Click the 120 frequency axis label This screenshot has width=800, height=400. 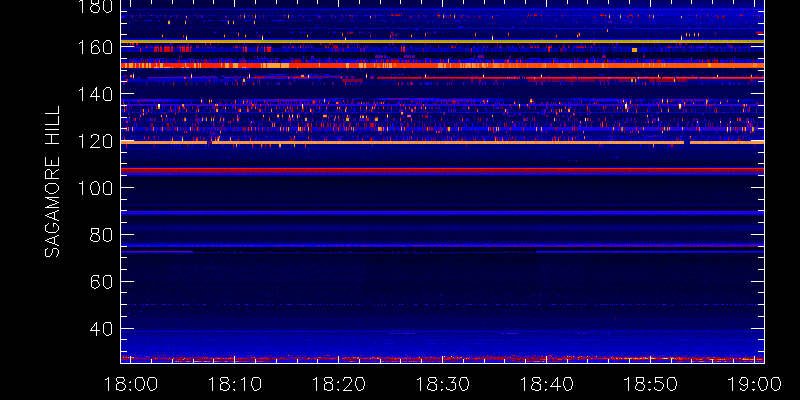(96, 141)
